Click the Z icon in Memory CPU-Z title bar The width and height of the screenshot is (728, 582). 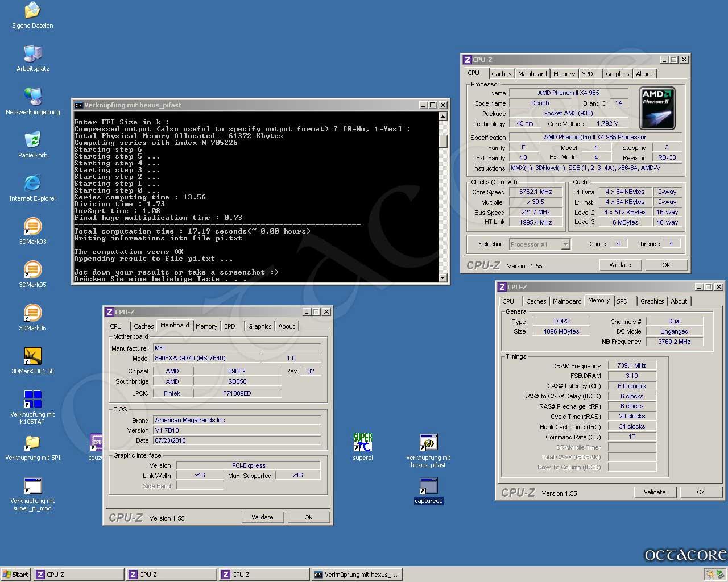(x=502, y=287)
